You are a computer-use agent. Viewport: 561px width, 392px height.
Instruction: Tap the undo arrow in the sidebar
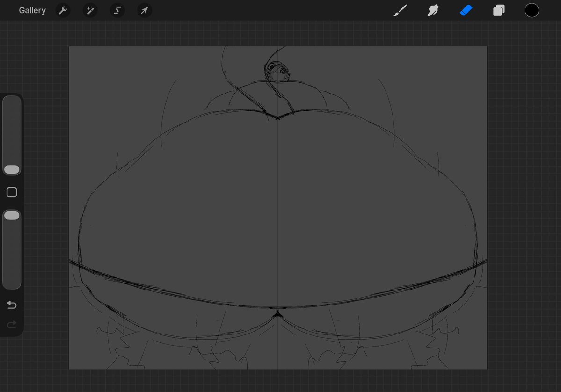12,305
